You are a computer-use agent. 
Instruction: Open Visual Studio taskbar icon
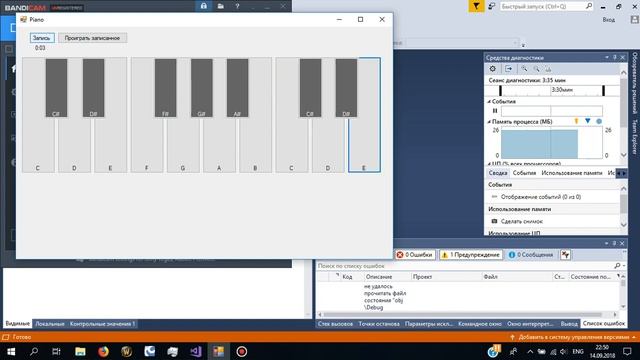(x=196, y=351)
